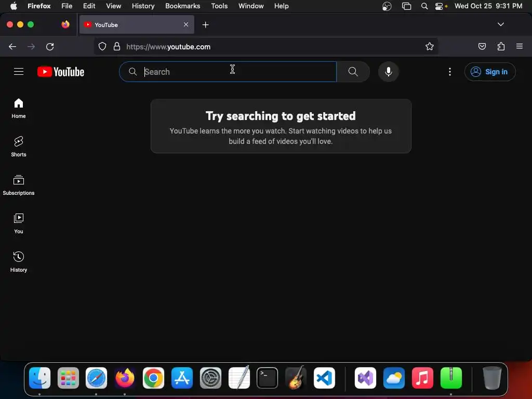Show tracking protection shield info
Screen dimensions: 532x399
(102, 46)
